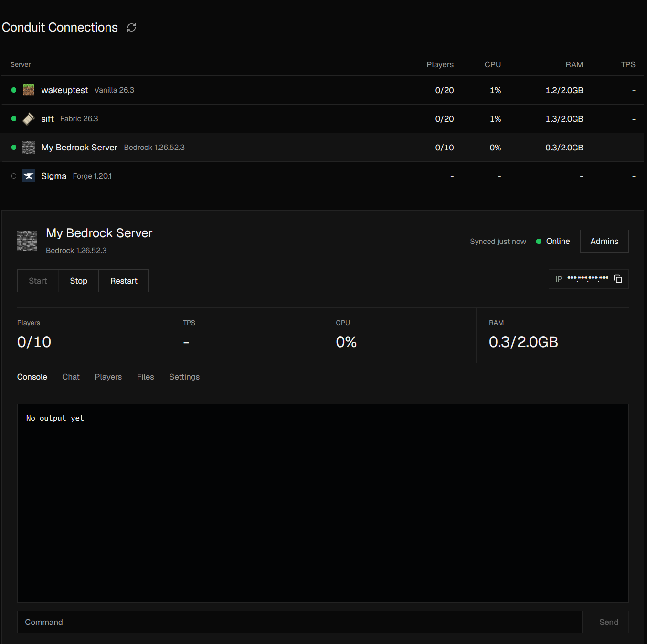Viewport: 647px width, 644px height.
Task: Click the masked IP address text
Action: coord(588,278)
